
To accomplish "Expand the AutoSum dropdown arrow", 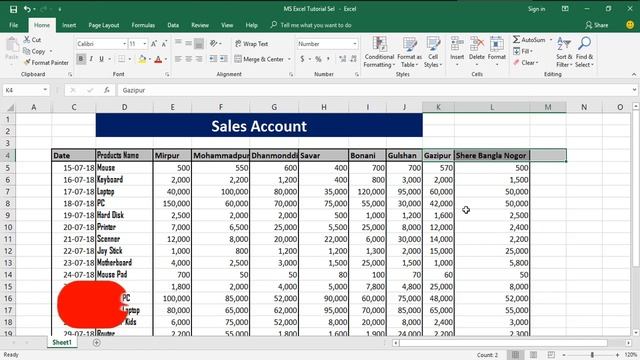I will [x=551, y=40].
